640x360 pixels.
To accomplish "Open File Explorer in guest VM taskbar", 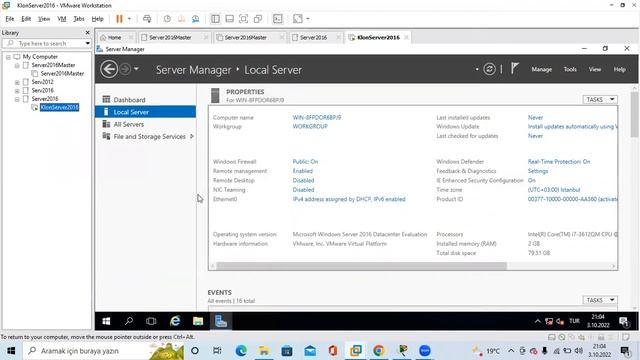I will [198, 321].
